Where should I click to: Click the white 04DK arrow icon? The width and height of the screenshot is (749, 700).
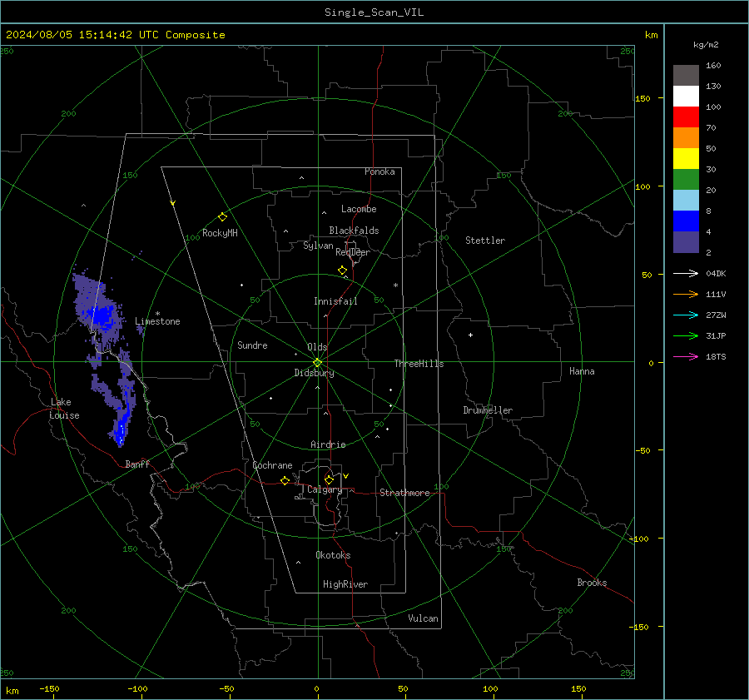pos(686,273)
